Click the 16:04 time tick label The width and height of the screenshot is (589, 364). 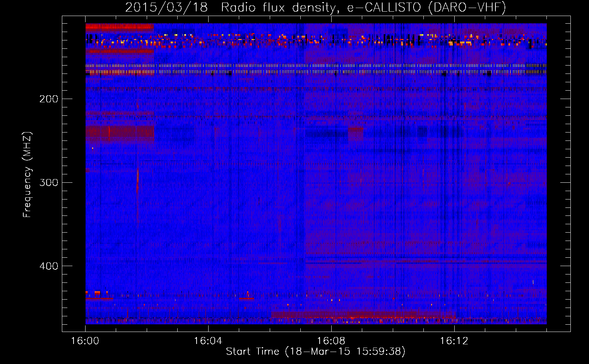[208, 341]
